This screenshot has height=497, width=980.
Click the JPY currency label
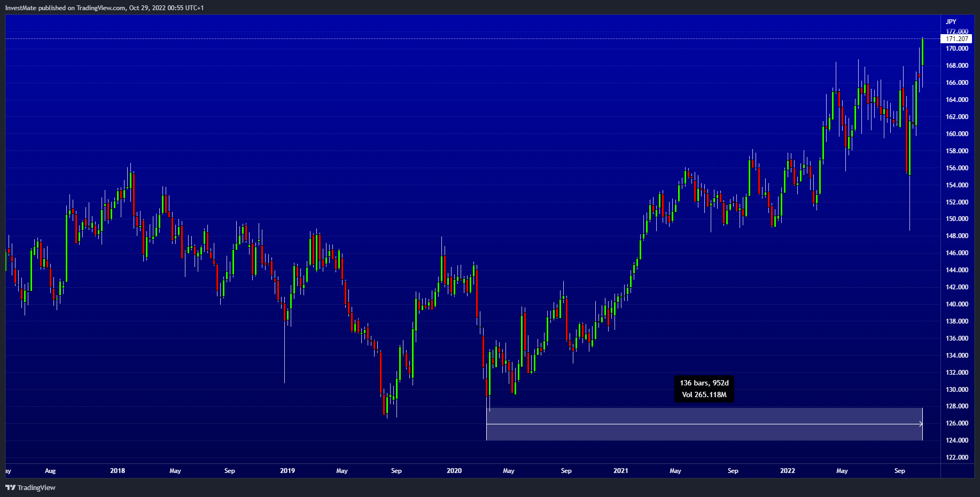coord(951,22)
